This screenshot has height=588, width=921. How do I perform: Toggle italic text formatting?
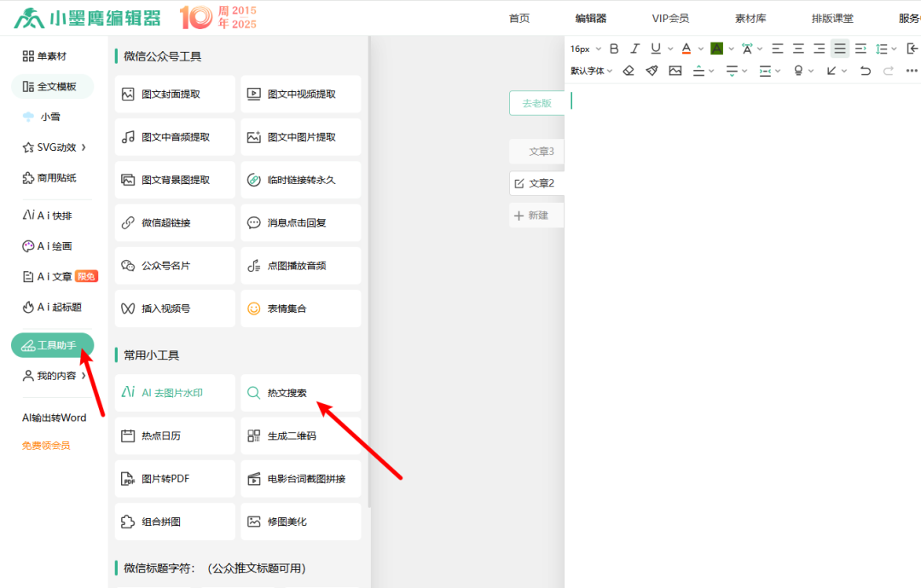pos(634,49)
